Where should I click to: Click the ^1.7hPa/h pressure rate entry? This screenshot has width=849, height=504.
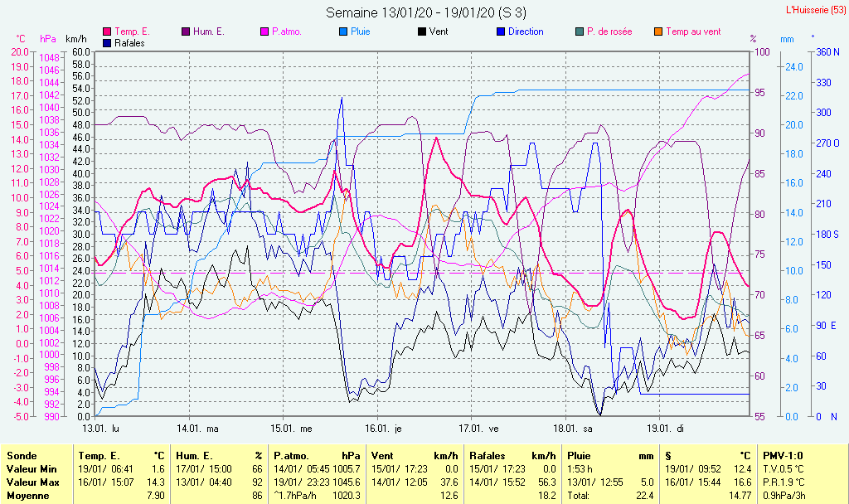[x=295, y=496]
